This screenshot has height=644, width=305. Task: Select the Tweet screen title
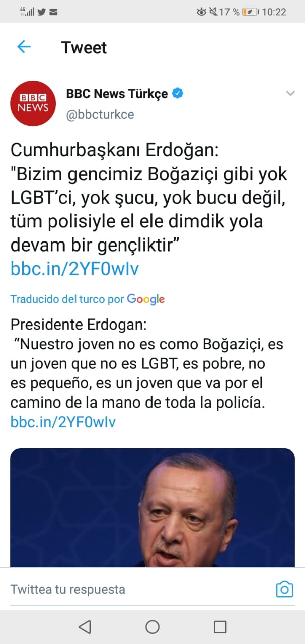[84, 47]
